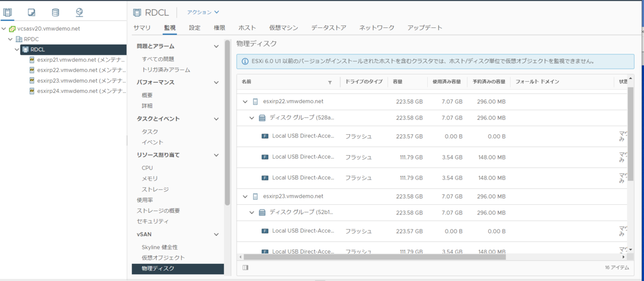Open Networking inventory view icon

pos(79,12)
